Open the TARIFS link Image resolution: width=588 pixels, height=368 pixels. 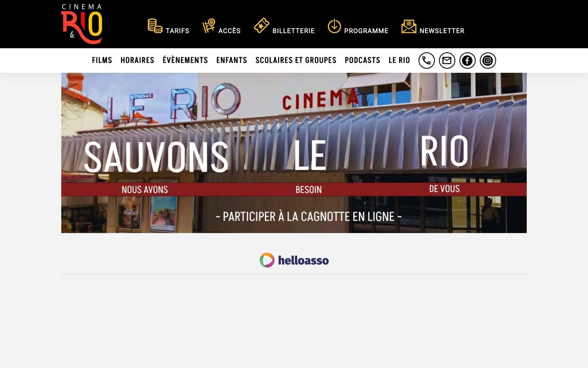(x=177, y=31)
